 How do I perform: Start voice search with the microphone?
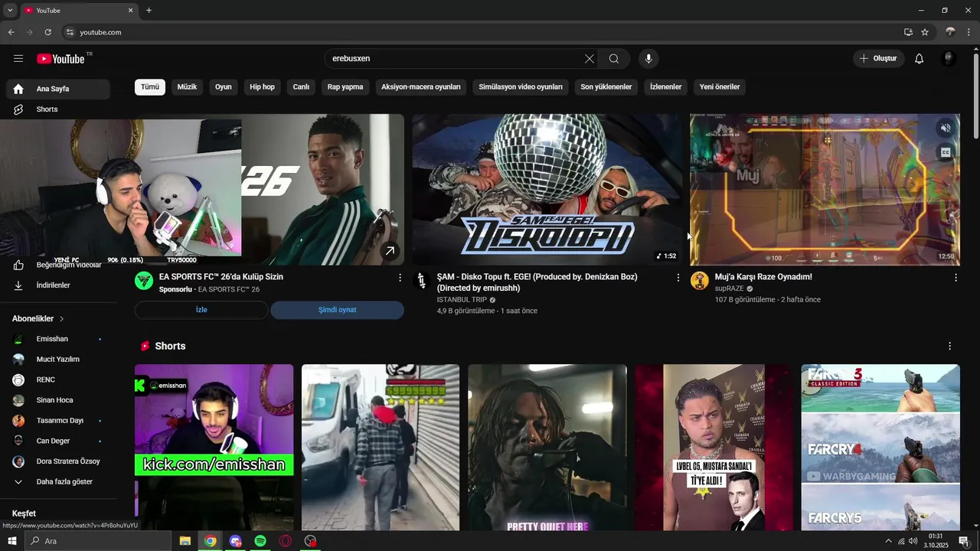click(x=648, y=59)
